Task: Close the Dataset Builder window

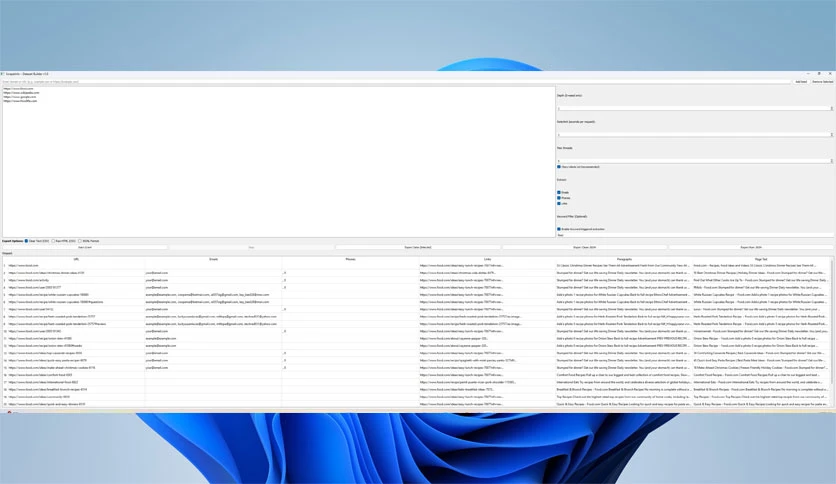Action: click(830, 74)
